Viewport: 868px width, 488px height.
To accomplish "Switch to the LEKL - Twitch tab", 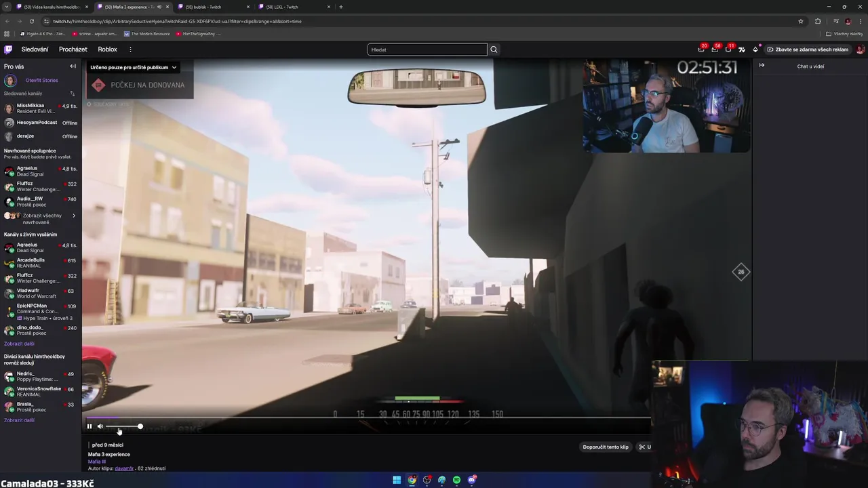I will point(293,7).
